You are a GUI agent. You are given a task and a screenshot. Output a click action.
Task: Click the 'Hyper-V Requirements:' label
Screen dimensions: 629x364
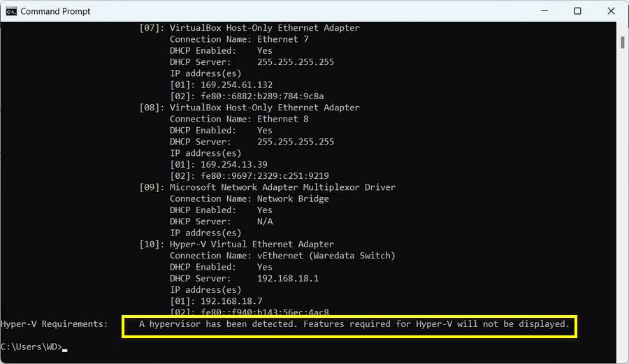click(x=54, y=324)
